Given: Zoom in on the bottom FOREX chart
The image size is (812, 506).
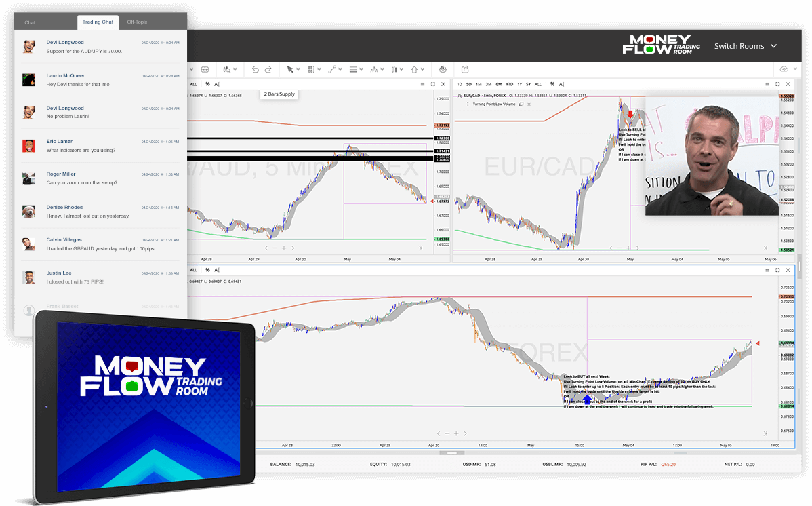Looking at the screenshot, I should tap(456, 433).
